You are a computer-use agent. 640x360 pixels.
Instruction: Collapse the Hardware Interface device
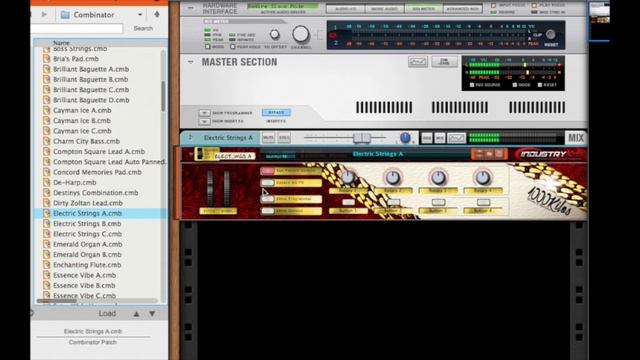[191, 8]
